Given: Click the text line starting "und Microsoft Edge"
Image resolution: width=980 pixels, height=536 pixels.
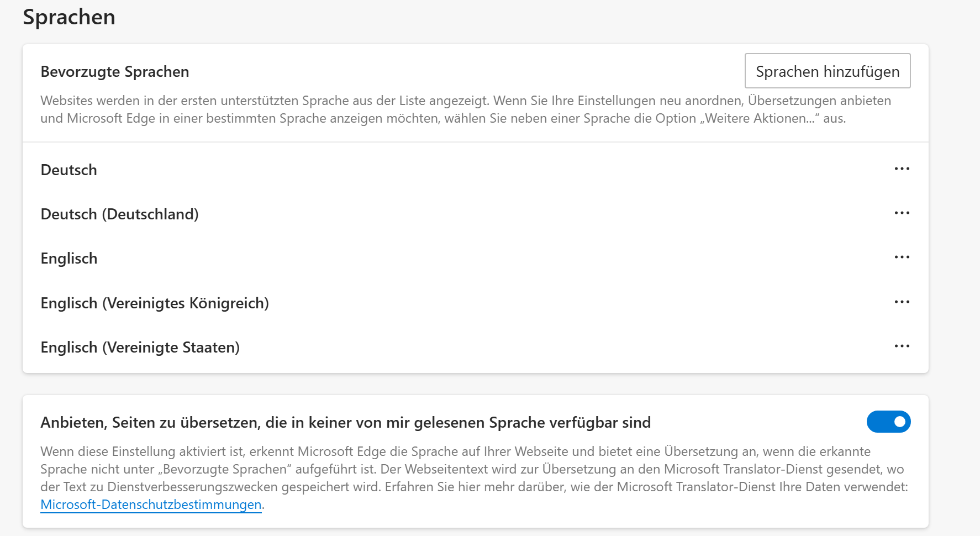Looking at the screenshot, I should pyautogui.click(x=442, y=119).
